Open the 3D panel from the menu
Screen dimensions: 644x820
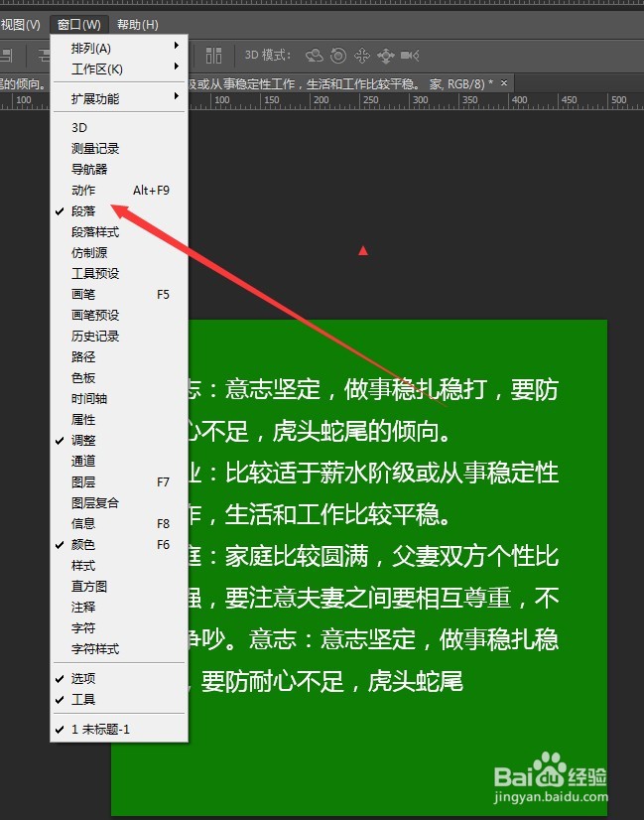tap(120, 128)
